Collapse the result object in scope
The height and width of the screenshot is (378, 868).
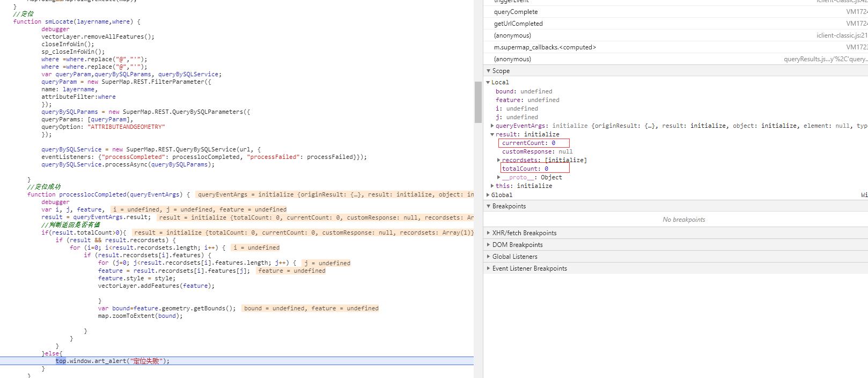492,134
